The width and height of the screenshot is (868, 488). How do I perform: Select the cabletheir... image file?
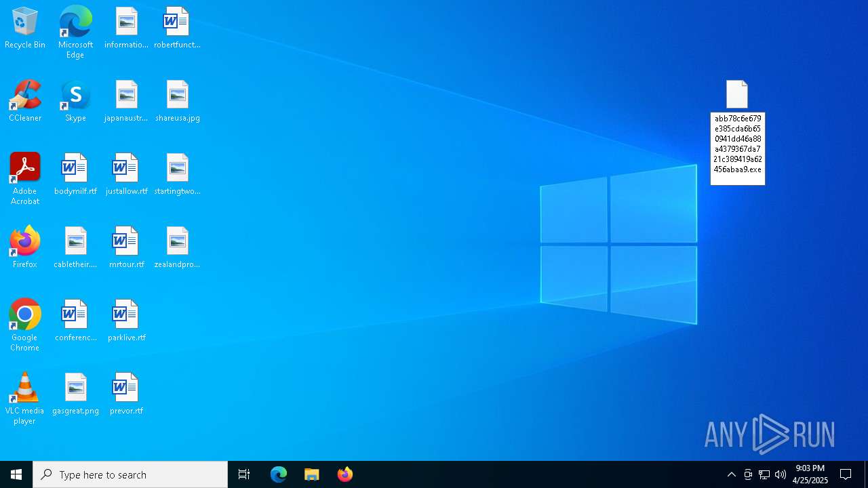[x=75, y=248]
